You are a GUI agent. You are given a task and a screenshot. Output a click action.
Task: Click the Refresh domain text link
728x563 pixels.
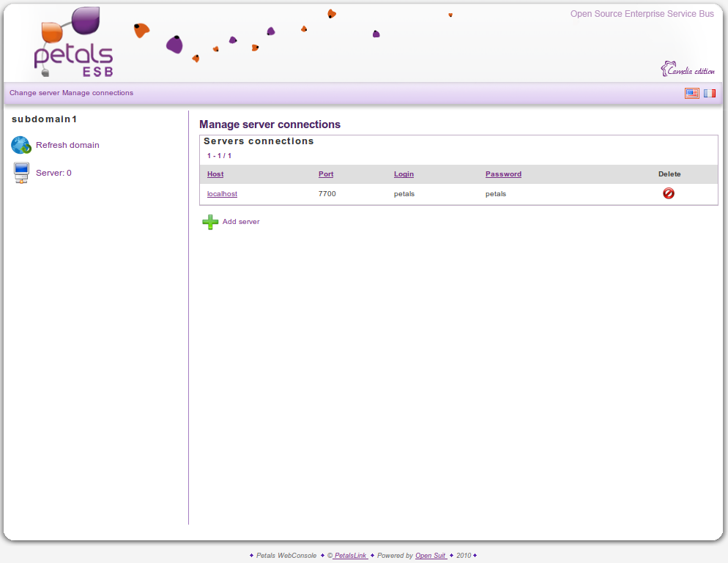[67, 145]
